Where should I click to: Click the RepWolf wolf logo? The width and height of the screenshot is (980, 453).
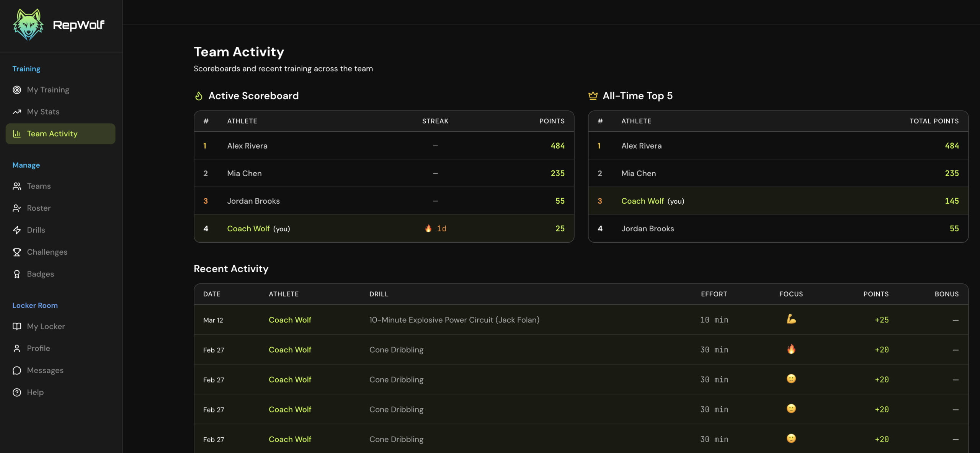point(28,25)
